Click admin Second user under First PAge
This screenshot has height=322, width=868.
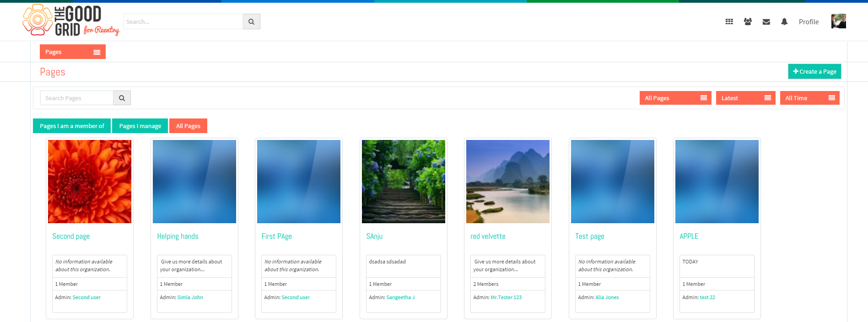pos(296,297)
